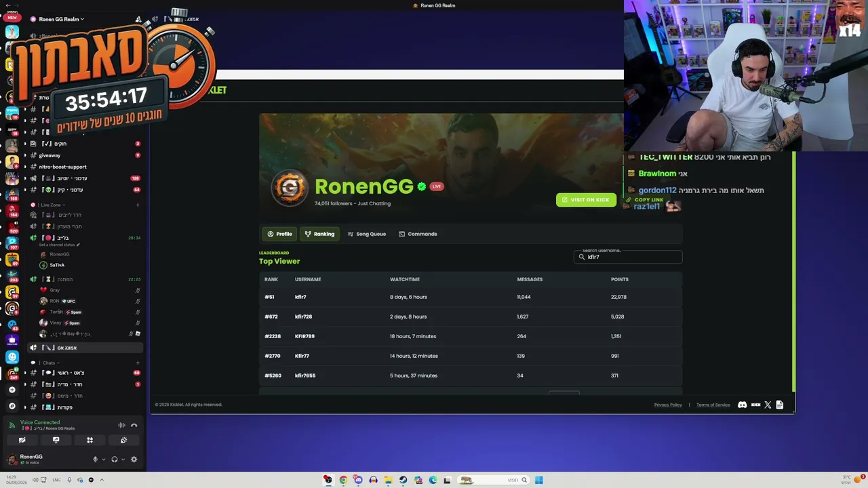Click the Copy Link button in chat

pos(645,200)
